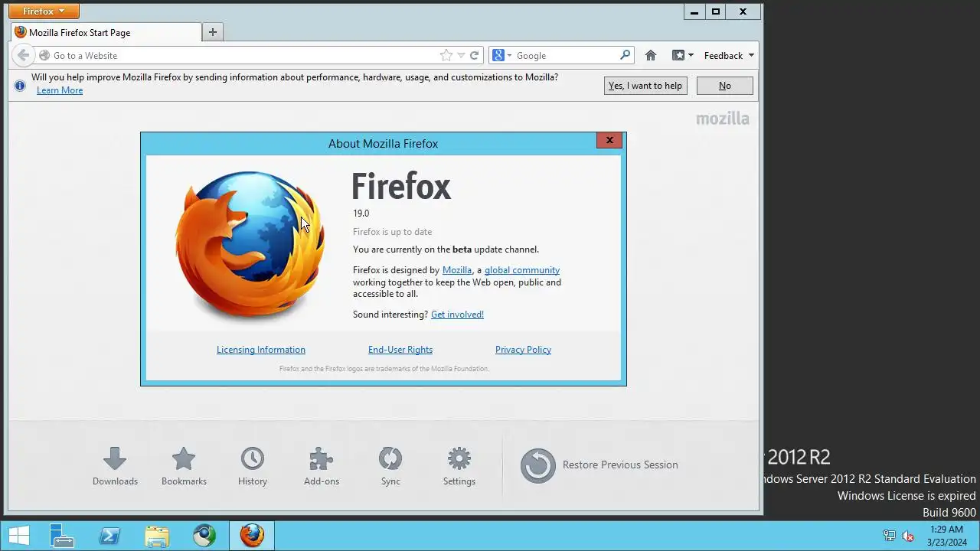Viewport: 980px width, 551px height.
Task: Click the network tray icon
Action: [x=890, y=536]
